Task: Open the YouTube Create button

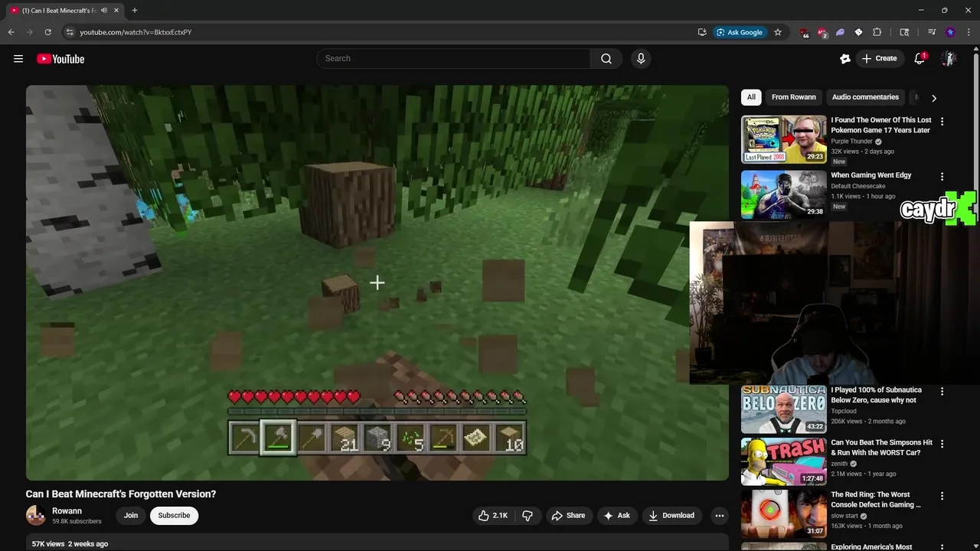Action: coord(879,58)
